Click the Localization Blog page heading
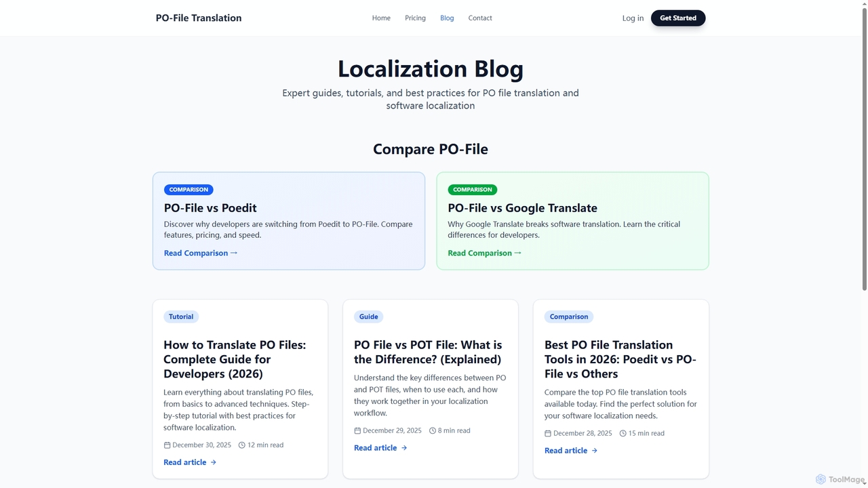The width and height of the screenshot is (868, 488). click(x=431, y=69)
